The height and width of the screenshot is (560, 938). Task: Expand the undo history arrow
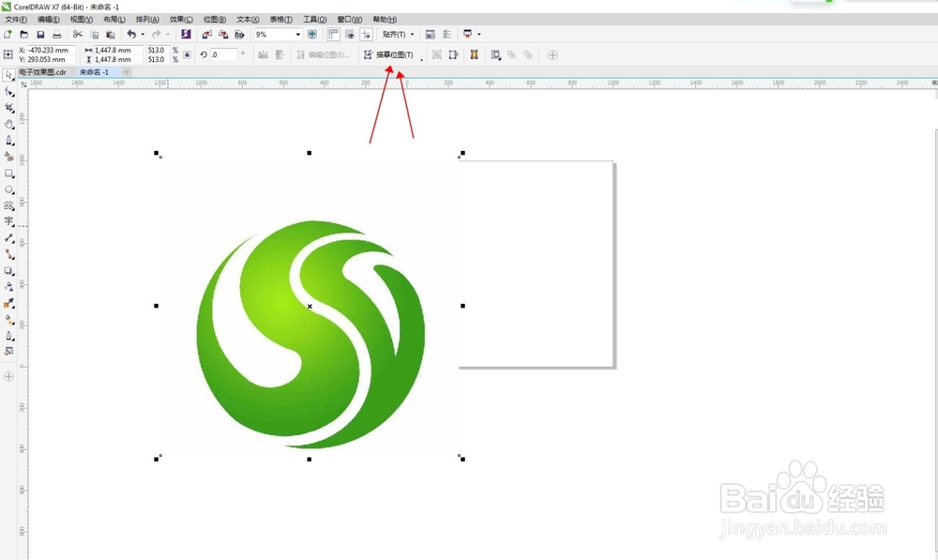143,34
